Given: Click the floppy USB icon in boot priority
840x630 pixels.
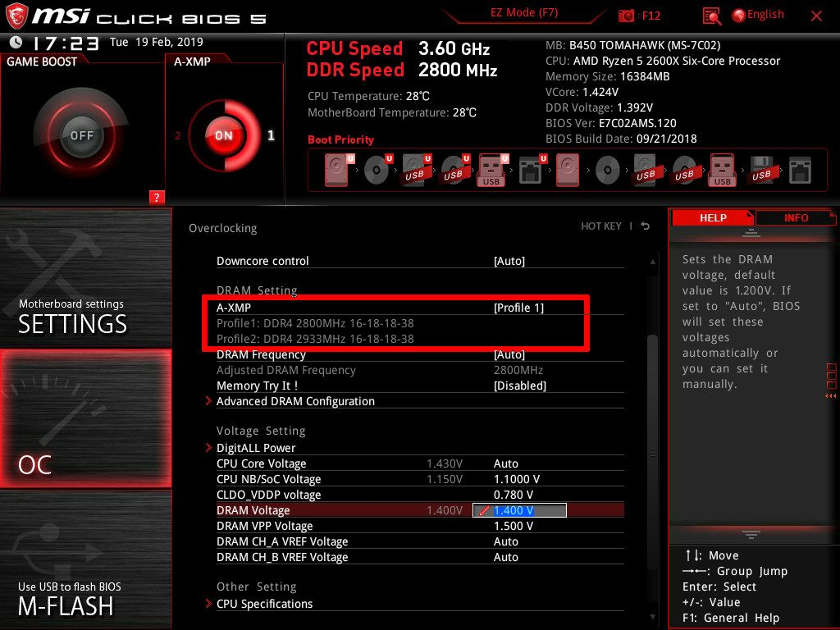Looking at the screenshot, I should 760,171.
